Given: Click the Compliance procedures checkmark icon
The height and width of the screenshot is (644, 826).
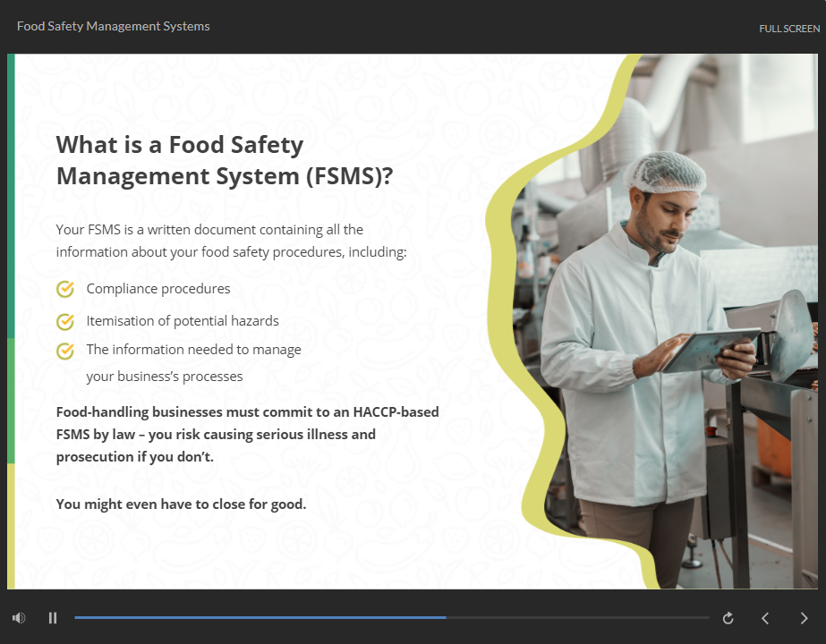Looking at the screenshot, I should coord(65,289).
